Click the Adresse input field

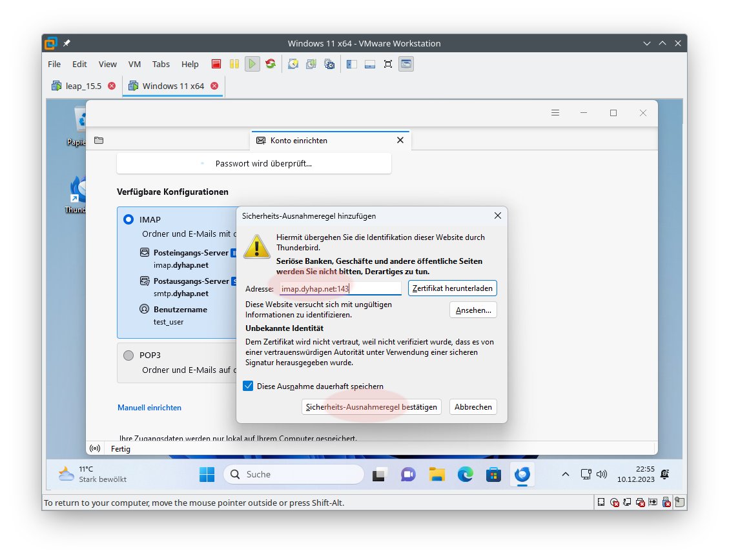tap(340, 288)
